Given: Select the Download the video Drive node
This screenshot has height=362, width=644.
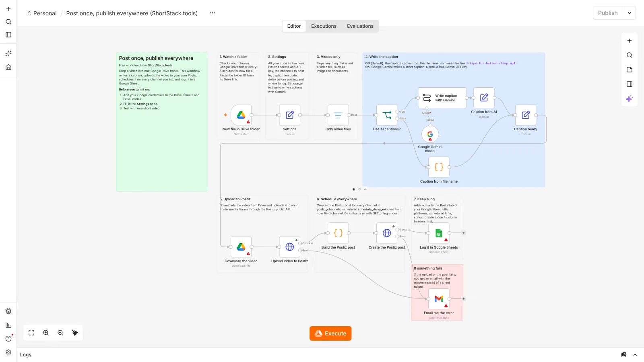Looking at the screenshot, I should 241,247.
